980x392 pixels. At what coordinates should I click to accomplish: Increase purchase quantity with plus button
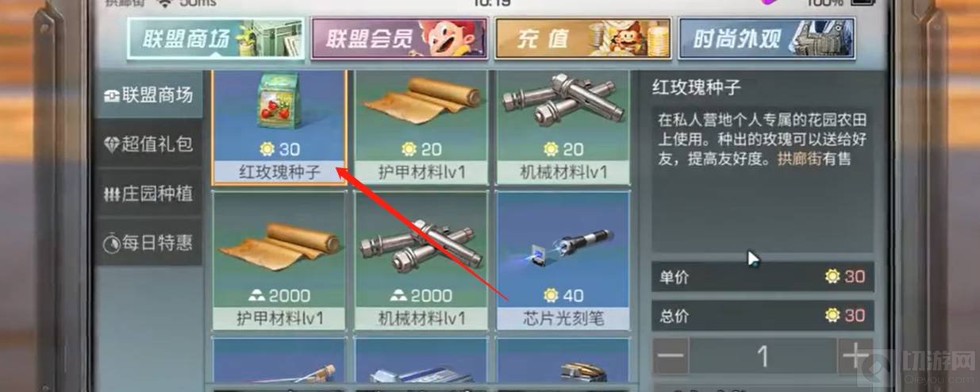click(x=855, y=357)
